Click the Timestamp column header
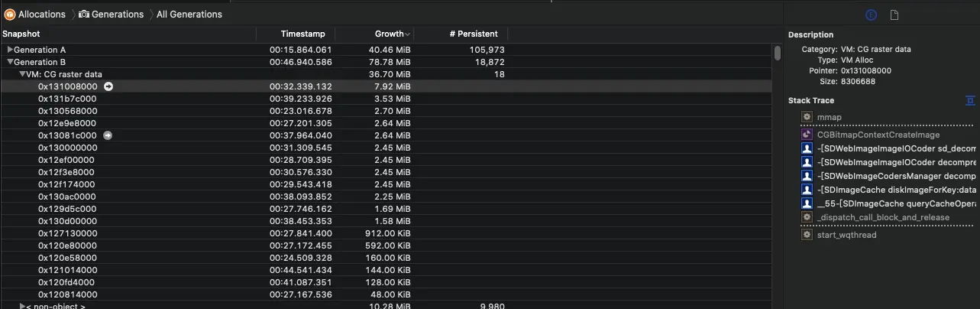This screenshot has height=309, width=980. pos(302,34)
